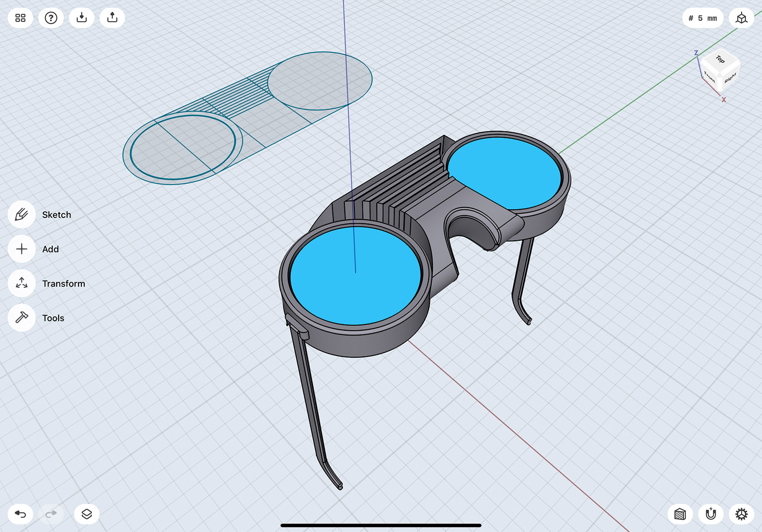The image size is (762, 532).
Task: Redo the undone action
Action: coord(51,514)
